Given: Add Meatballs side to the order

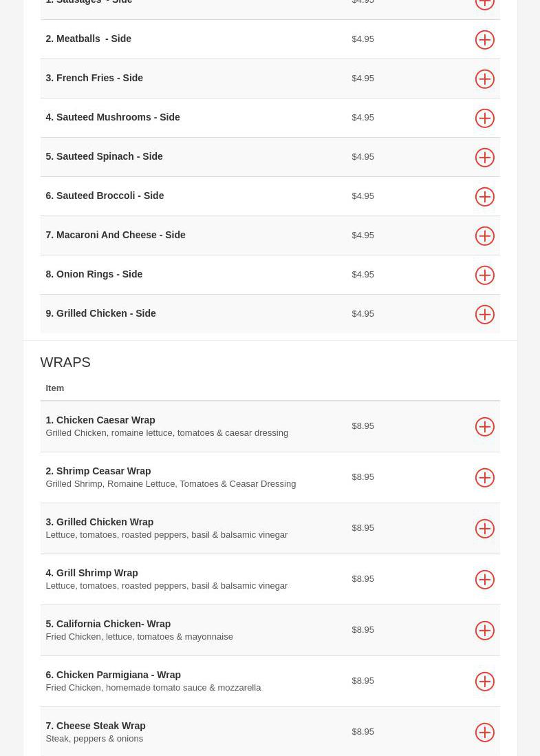Looking at the screenshot, I should [485, 40].
